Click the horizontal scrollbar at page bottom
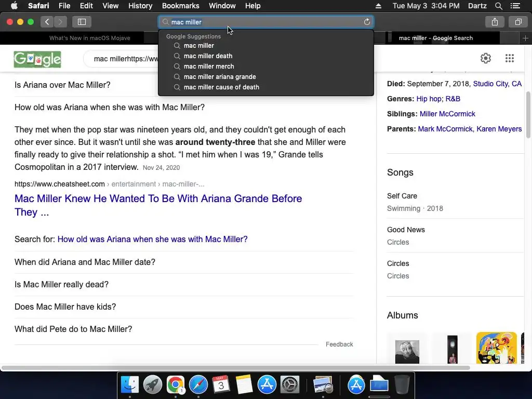 tap(235, 368)
